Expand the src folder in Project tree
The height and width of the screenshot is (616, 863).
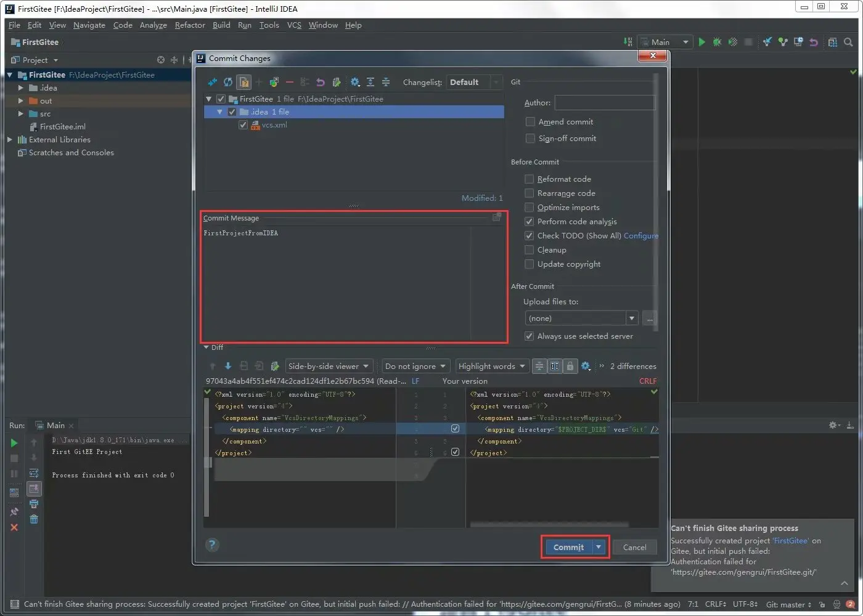click(21, 114)
